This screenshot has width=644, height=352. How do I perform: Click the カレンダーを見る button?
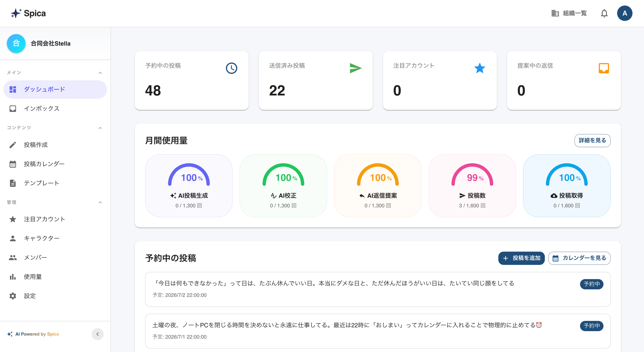pos(579,258)
